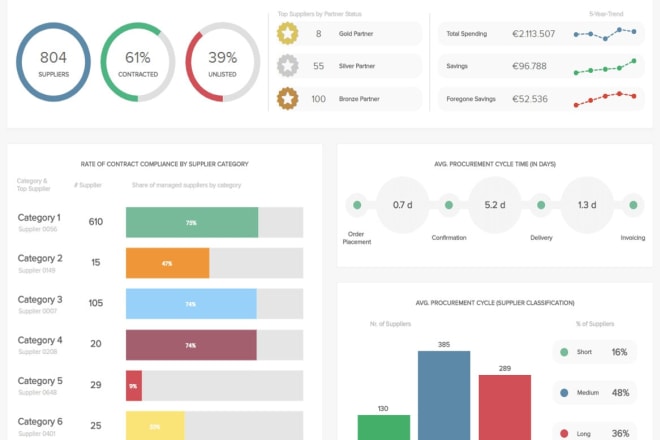Screen dimensions: 660x440
Task: Click the 61% Contracted ring gauge
Action: 138,62
